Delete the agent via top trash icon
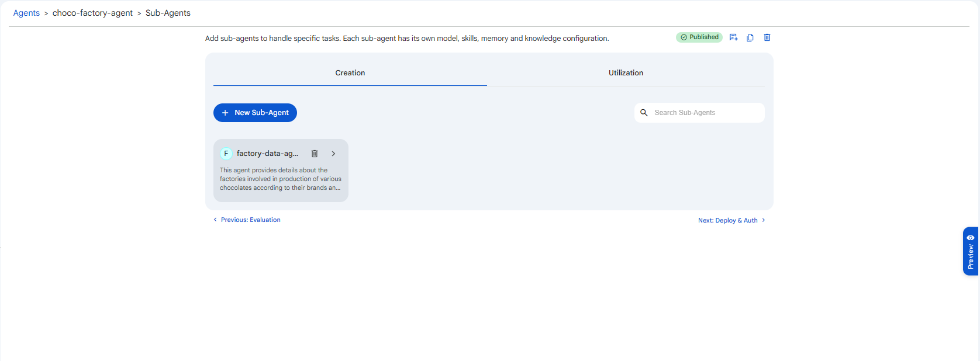 pos(767,37)
